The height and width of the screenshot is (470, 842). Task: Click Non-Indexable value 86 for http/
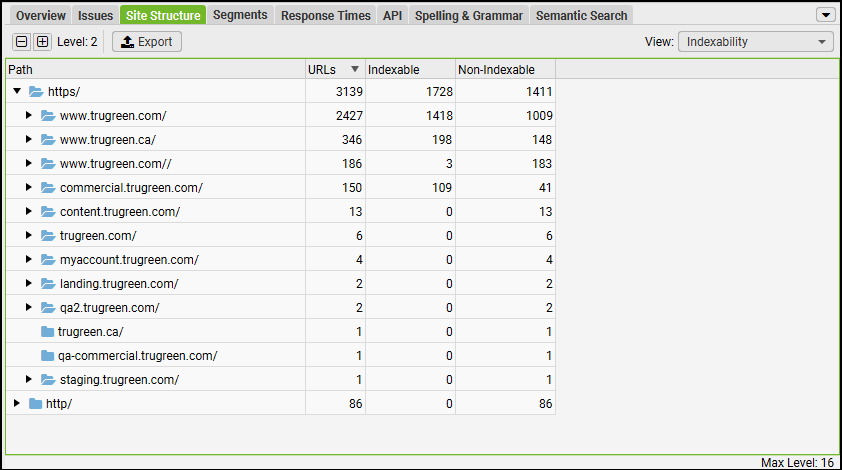[546, 403]
